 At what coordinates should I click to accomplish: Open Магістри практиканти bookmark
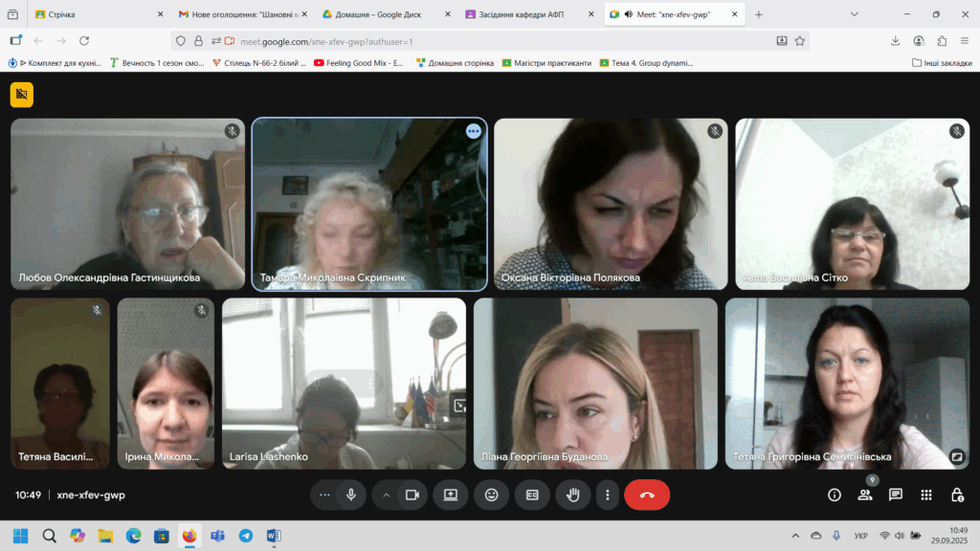pos(552,63)
